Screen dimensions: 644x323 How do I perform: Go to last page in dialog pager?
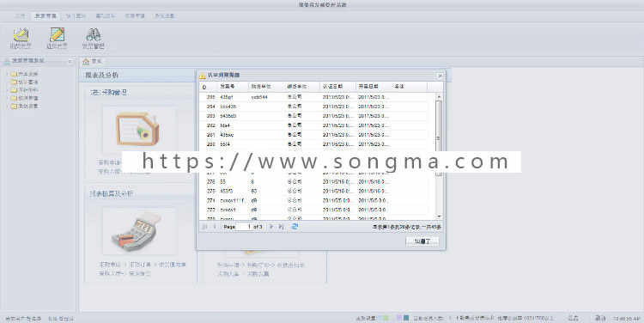pos(282,227)
